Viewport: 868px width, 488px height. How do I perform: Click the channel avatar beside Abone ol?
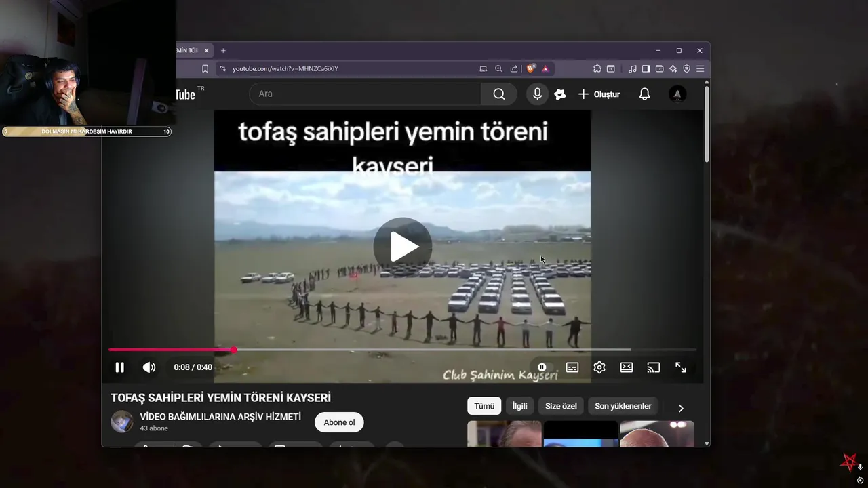(x=122, y=422)
